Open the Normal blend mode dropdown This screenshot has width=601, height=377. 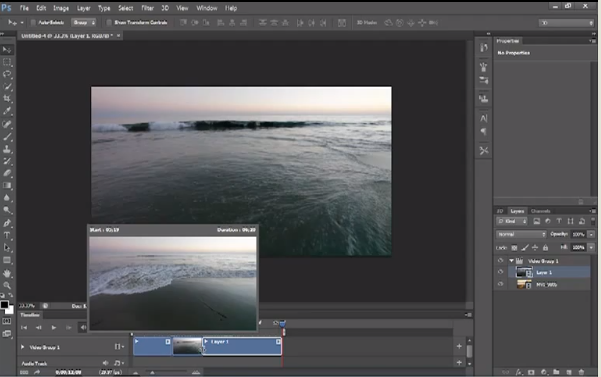click(x=521, y=234)
